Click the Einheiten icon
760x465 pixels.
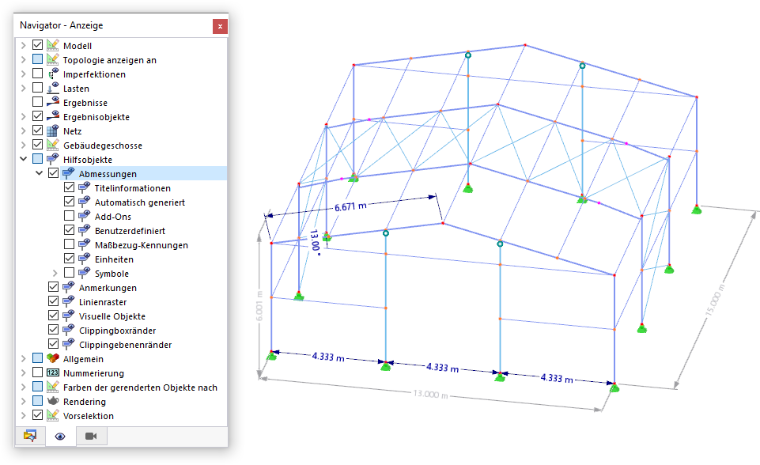pos(84,258)
